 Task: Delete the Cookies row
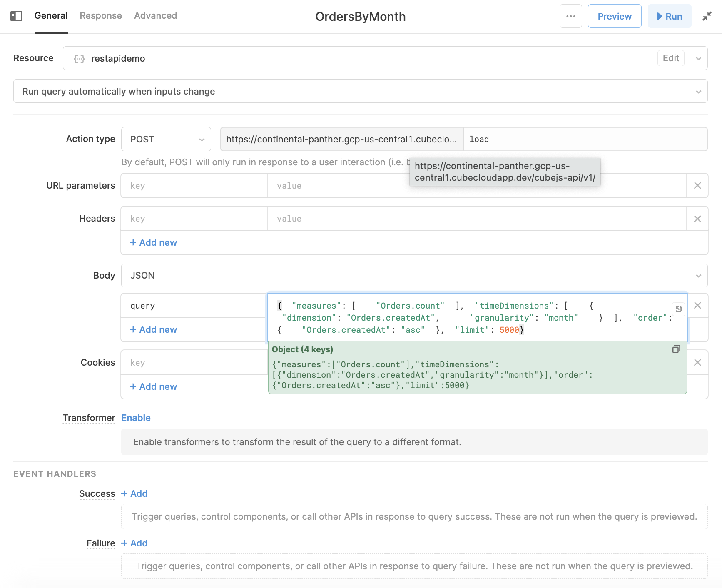(697, 363)
